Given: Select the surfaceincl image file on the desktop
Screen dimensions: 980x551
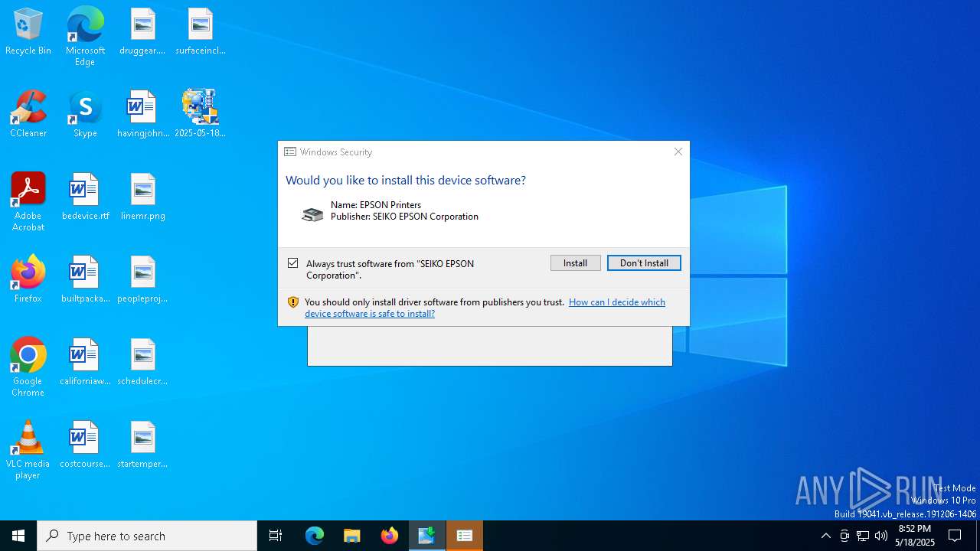Looking at the screenshot, I should pyautogui.click(x=200, y=32).
